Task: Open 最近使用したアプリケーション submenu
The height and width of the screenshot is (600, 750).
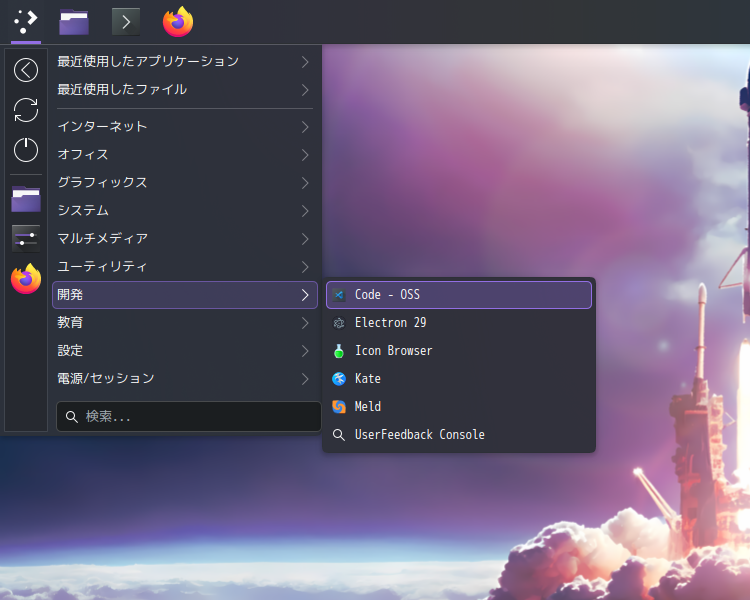Action: point(185,62)
